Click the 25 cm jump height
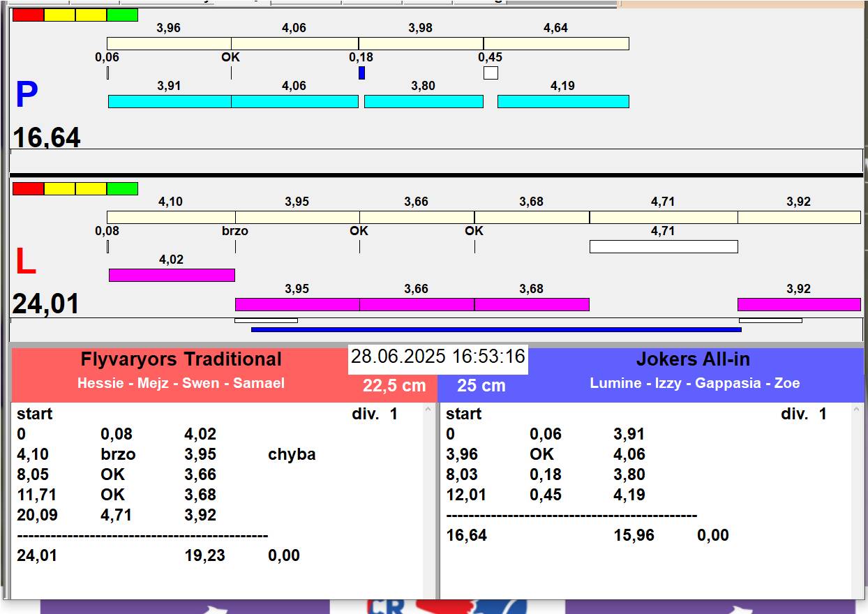 pyautogui.click(x=481, y=386)
